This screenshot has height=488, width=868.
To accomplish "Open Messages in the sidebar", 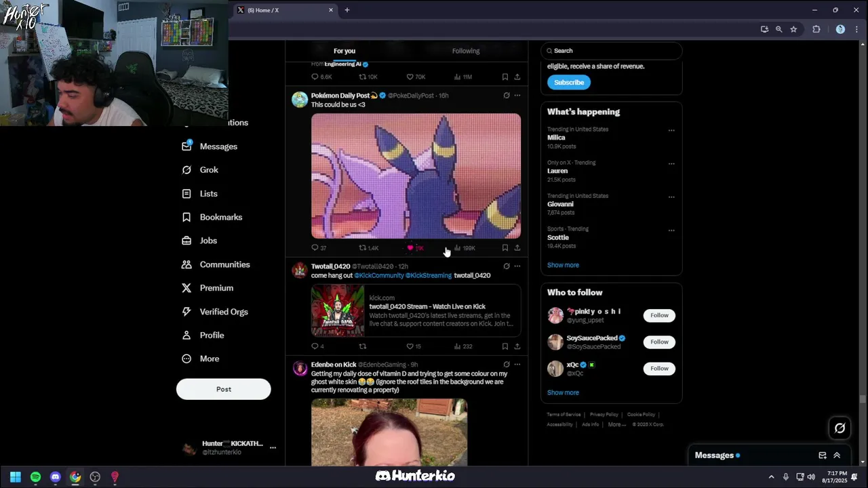I will click(210, 146).
